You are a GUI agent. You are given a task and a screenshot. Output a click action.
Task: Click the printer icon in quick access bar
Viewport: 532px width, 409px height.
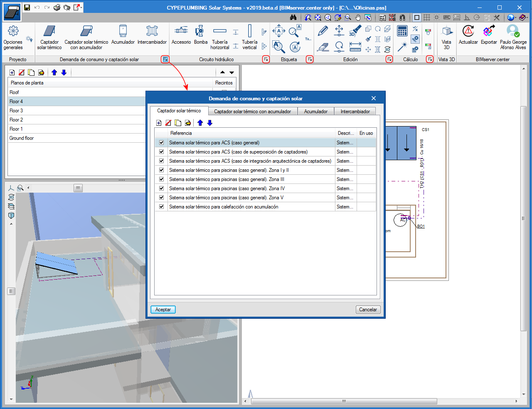[57, 7]
